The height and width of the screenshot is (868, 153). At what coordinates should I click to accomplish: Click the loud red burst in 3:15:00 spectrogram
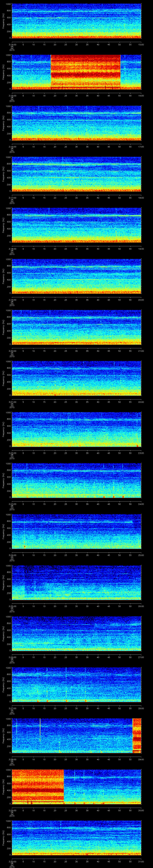pyautogui.click(x=85, y=72)
